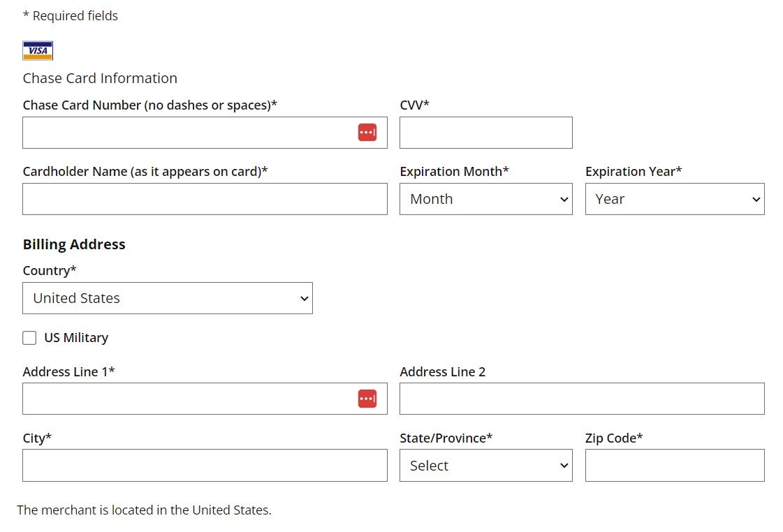The image size is (783, 532).
Task: Open the State/Province Select dropdown
Action: coord(485,466)
